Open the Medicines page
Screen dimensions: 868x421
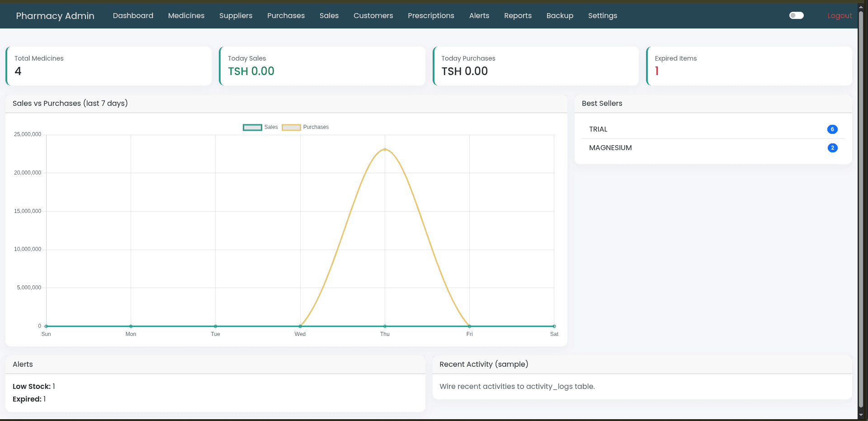186,15
